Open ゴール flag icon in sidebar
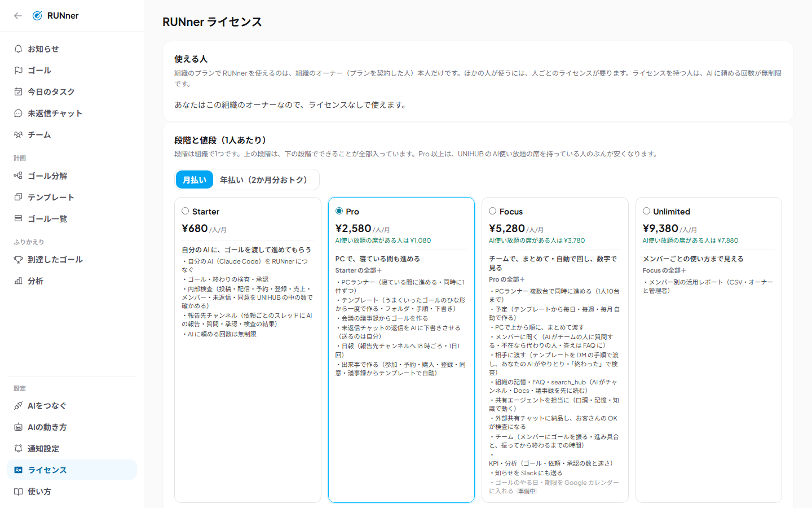 18,71
